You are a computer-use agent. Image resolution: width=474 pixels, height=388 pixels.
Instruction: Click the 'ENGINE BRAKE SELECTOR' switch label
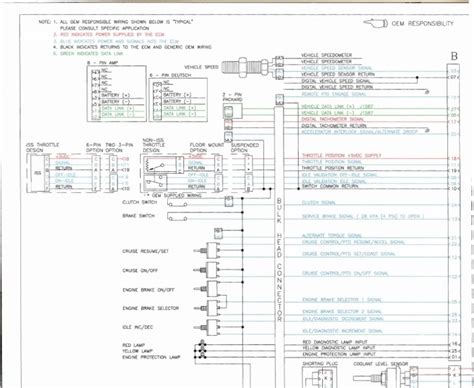pyautogui.click(x=150, y=308)
